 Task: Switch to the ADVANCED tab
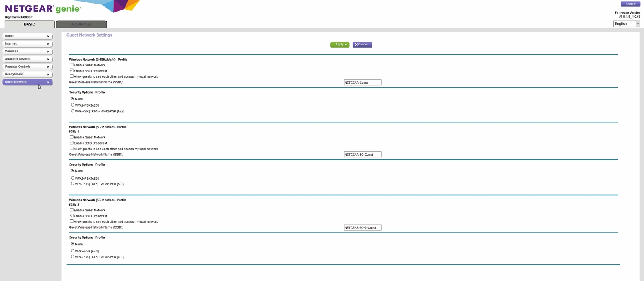point(81,24)
